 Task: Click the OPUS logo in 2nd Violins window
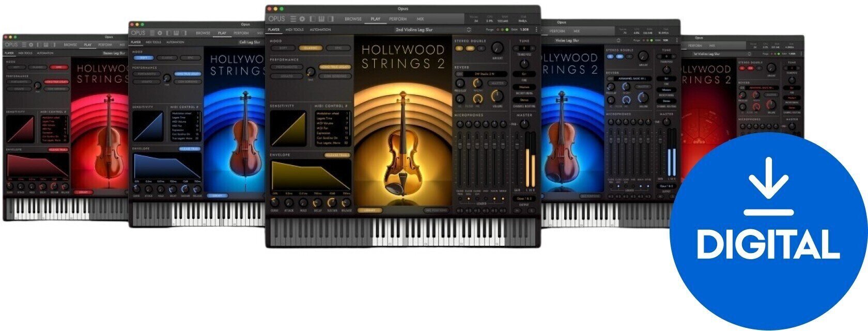coord(276,19)
